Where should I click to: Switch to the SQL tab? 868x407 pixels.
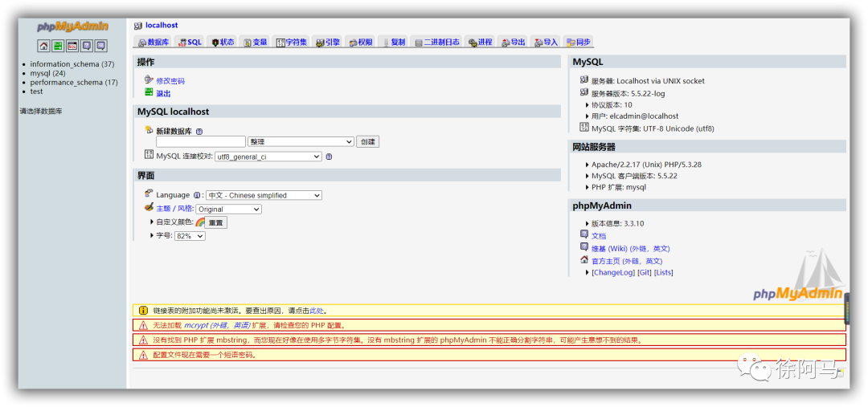point(190,42)
